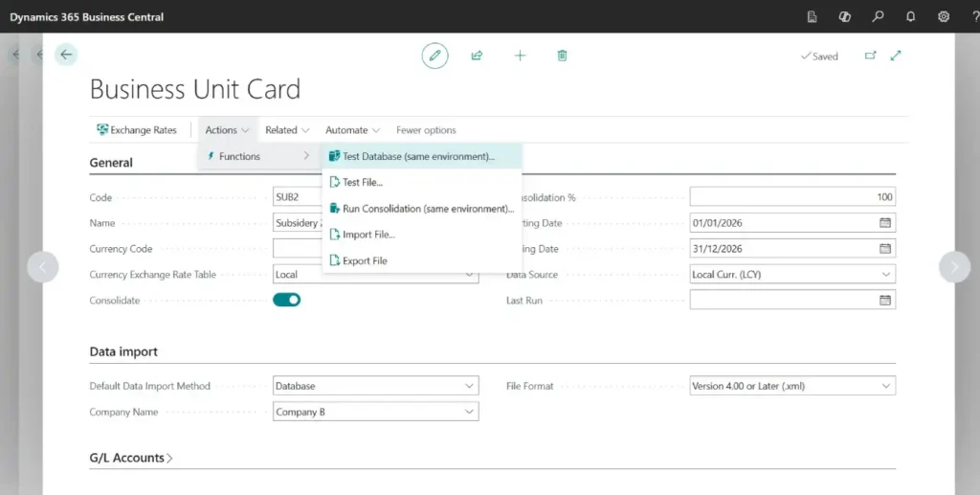Open Last Run calendar picker
Screen dimensions: 980x495
click(885, 300)
